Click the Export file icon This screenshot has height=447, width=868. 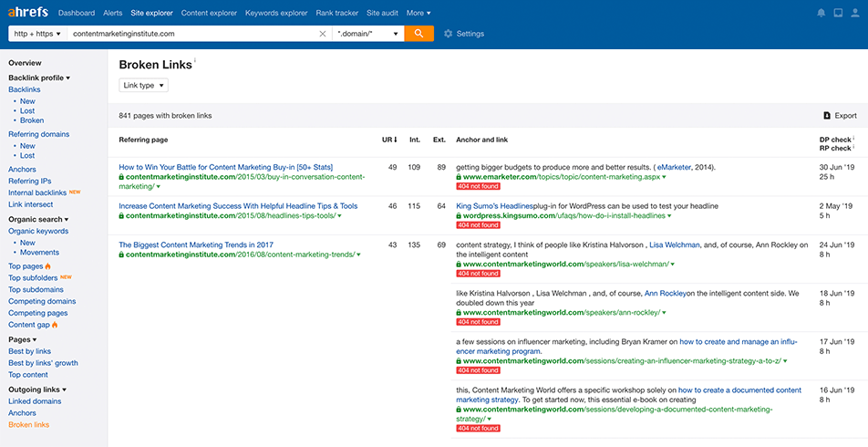(x=827, y=116)
